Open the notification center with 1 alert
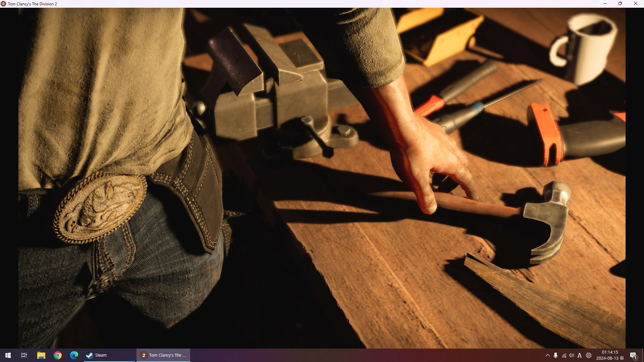 [x=633, y=356]
